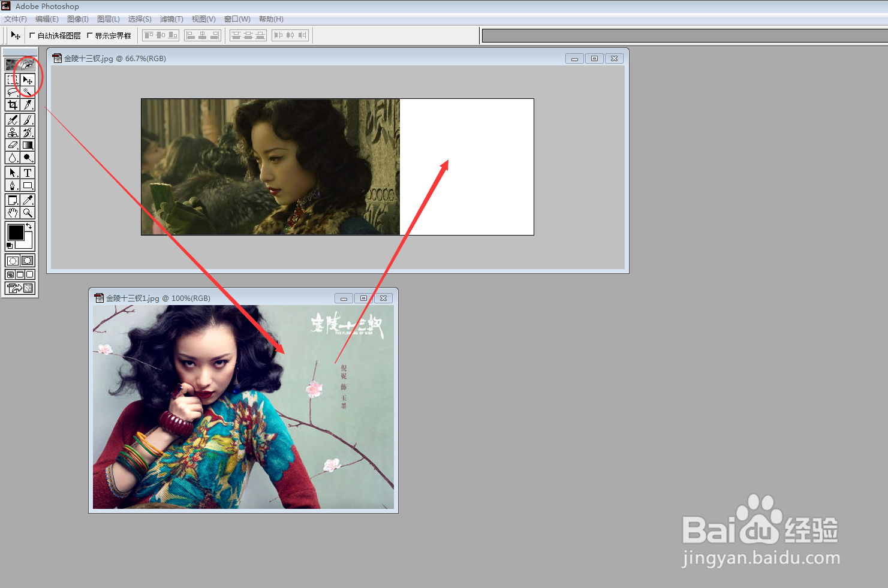This screenshot has width=888, height=588.
Task: Select the Slice tool
Action: pos(28,105)
